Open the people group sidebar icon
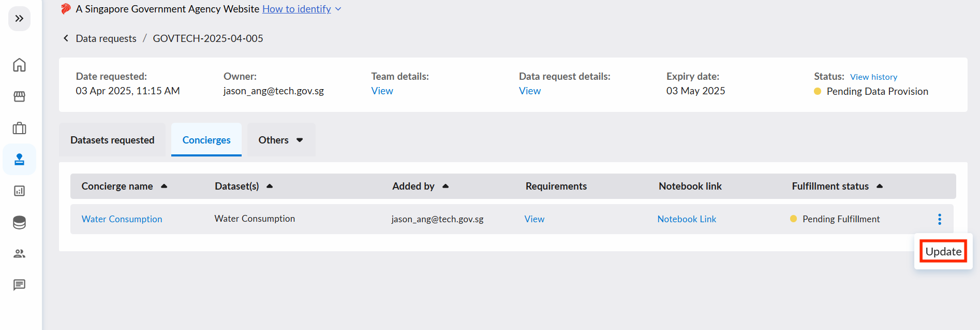Screen dimensions: 980x330 click(19, 253)
